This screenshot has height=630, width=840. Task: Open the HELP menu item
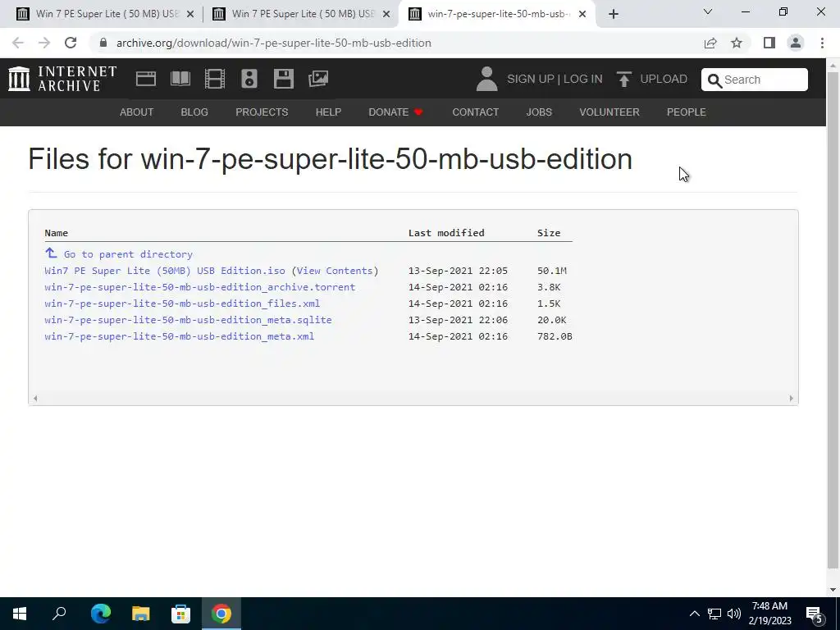click(328, 112)
